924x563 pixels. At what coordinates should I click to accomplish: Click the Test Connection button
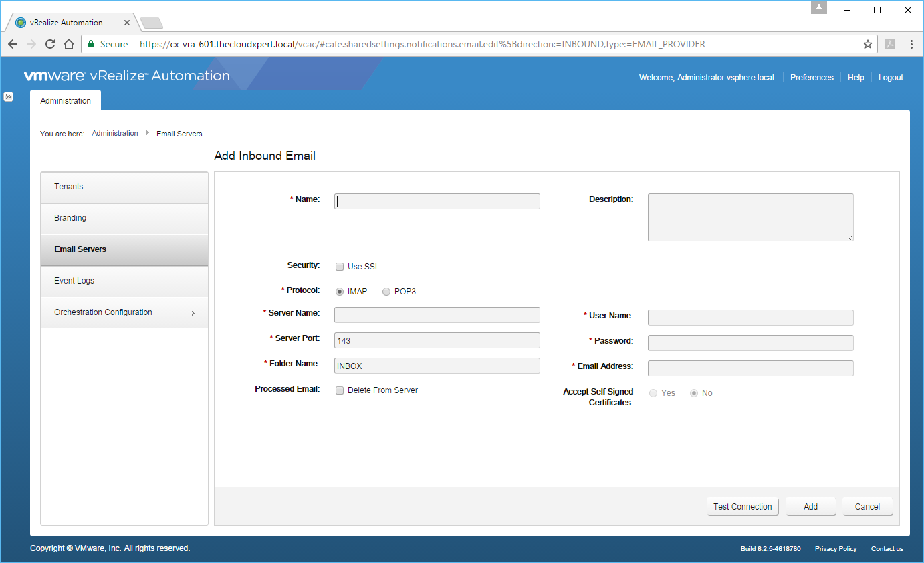pos(742,507)
